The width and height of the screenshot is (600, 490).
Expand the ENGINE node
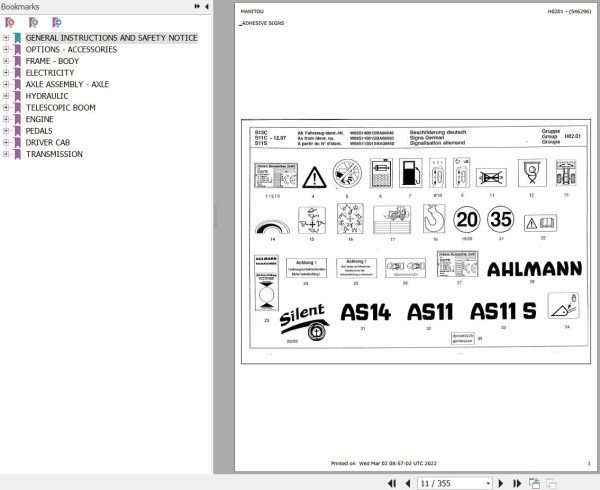pos(6,119)
